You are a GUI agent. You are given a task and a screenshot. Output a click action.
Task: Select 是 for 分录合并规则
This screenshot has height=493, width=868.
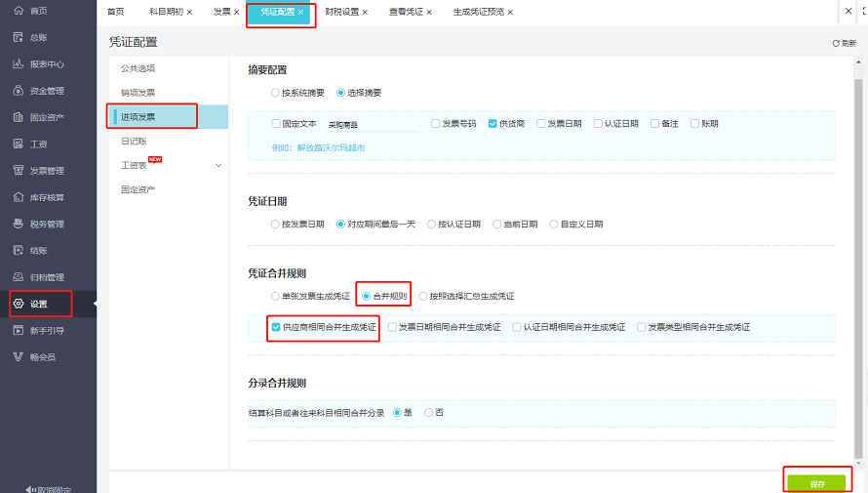(x=397, y=412)
